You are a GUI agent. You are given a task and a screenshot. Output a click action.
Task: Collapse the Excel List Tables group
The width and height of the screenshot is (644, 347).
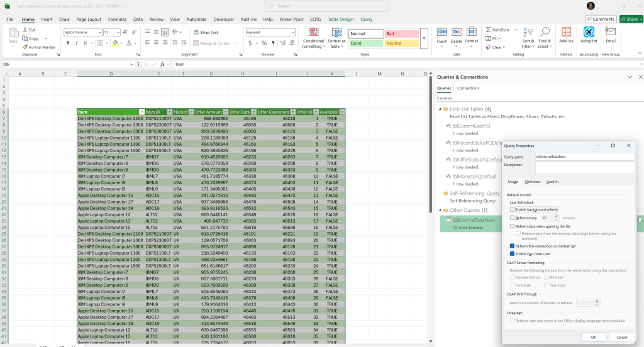pos(440,109)
